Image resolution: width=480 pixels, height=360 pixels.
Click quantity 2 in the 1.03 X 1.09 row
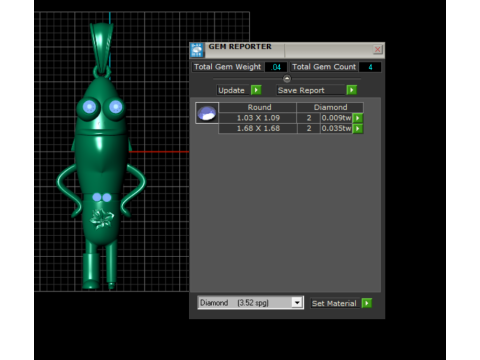pos(309,118)
